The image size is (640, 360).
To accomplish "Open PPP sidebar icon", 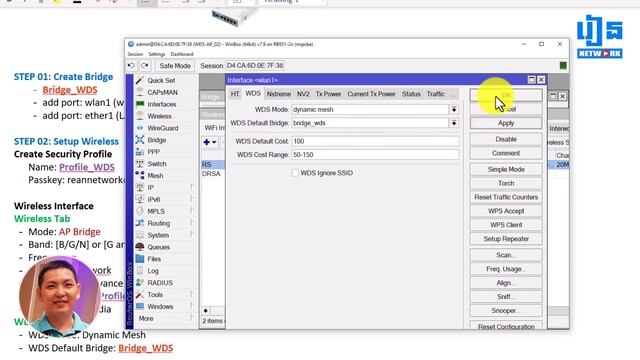I will click(140, 152).
